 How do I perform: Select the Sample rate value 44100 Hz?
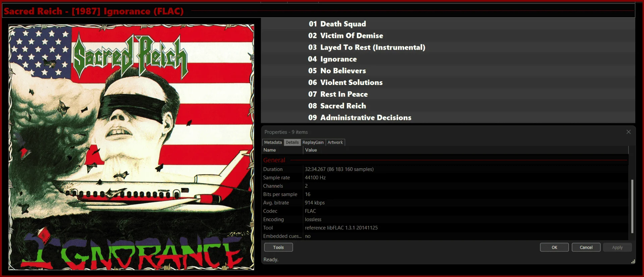315,178
